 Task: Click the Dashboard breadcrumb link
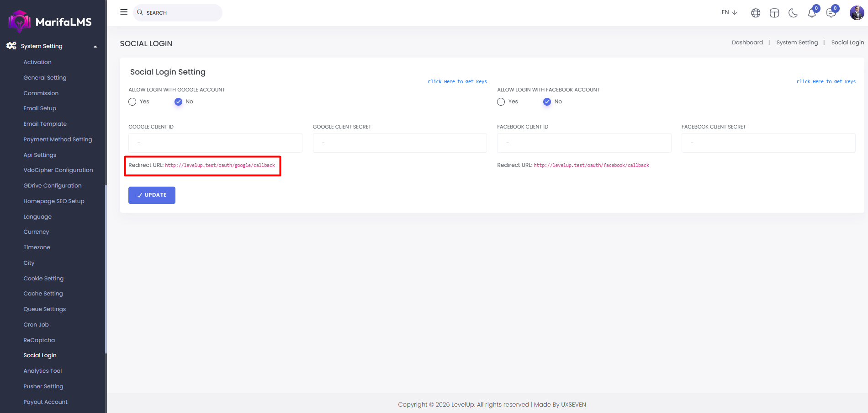coord(747,43)
